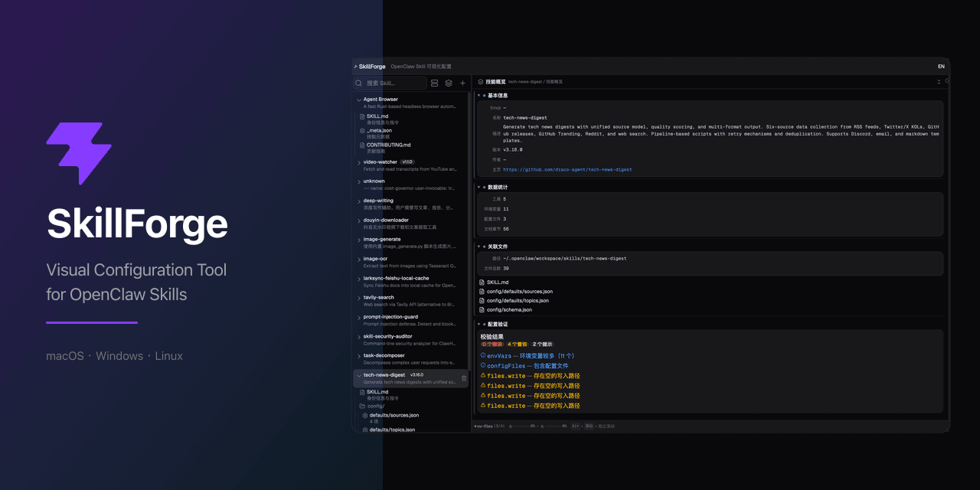Image resolution: width=980 pixels, height=490 pixels.
Task: Click the gear icon next to _meta.json
Action: 362,131
